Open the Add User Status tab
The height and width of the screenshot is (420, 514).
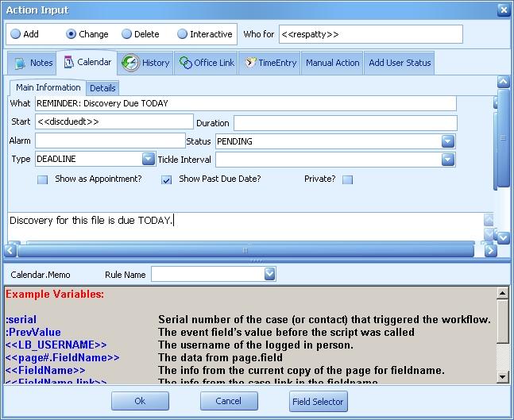400,63
